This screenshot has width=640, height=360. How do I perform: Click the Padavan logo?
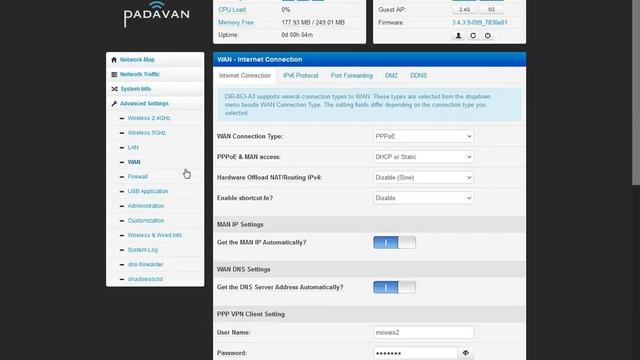pos(156,14)
